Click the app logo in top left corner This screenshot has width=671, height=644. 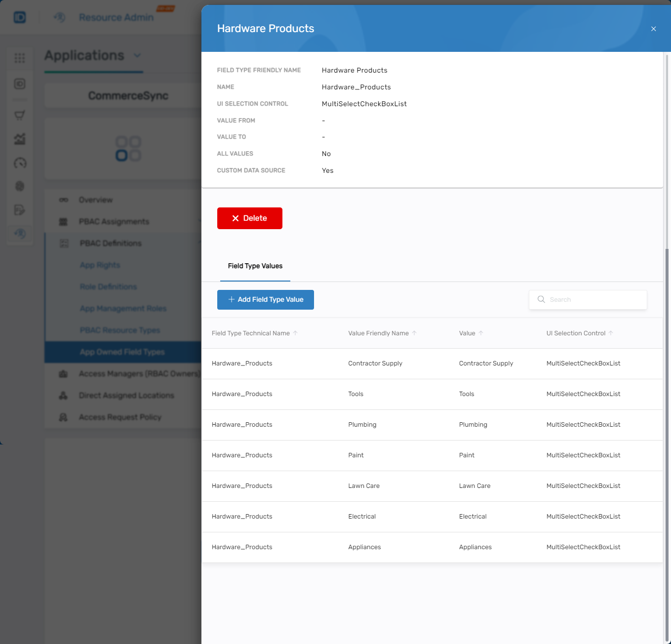tap(19, 16)
